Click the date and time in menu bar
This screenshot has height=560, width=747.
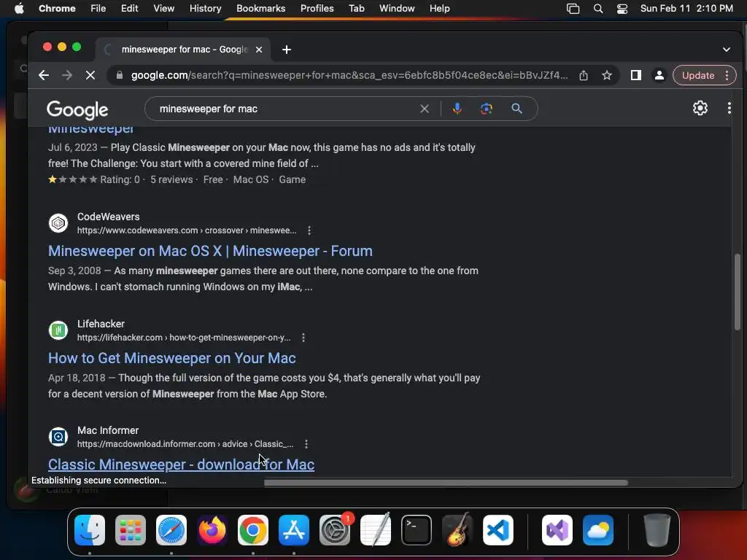(x=686, y=9)
